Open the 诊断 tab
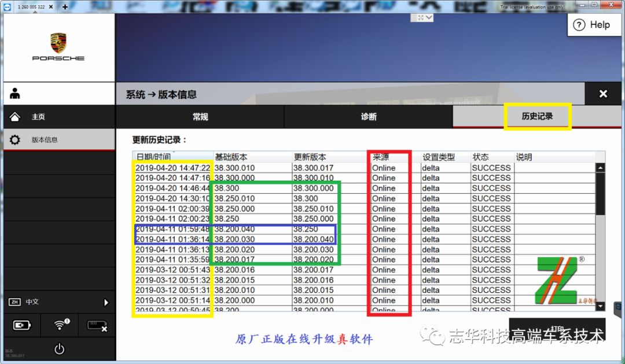This screenshot has width=625, height=364. pyautogui.click(x=369, y=116)
